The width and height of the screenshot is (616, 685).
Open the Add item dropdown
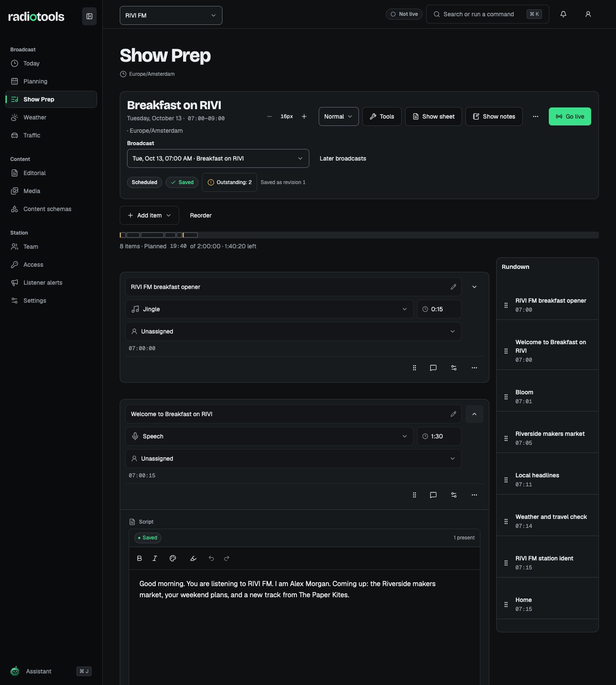(x=149, y=215)
